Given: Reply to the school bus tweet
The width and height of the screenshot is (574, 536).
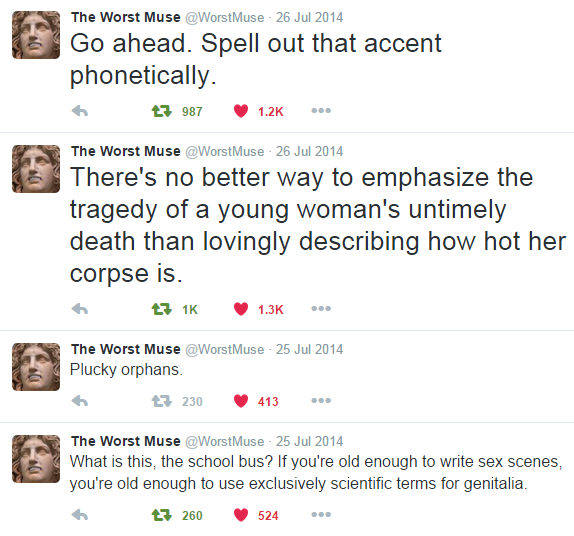Looking at the screenshot, I should click(80, 515).
